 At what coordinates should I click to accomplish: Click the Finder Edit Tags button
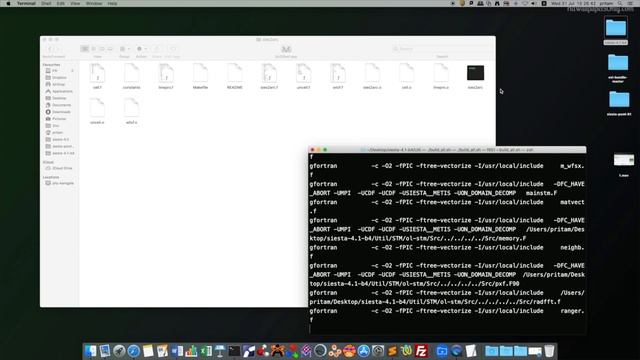pyautogui.click(x=173, y=49)
